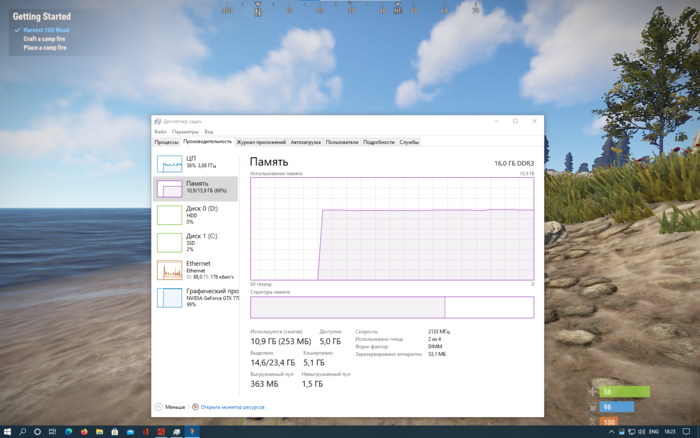Click the Доступно 5,0 ГБ value
Image resolution: width=700 pixels, height=438 pixels.
coord(330,341)
